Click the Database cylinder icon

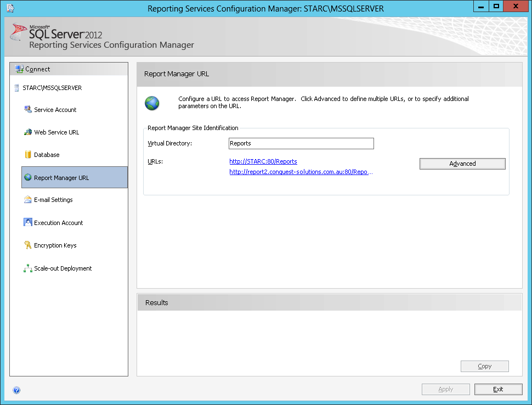pos(28,154)
